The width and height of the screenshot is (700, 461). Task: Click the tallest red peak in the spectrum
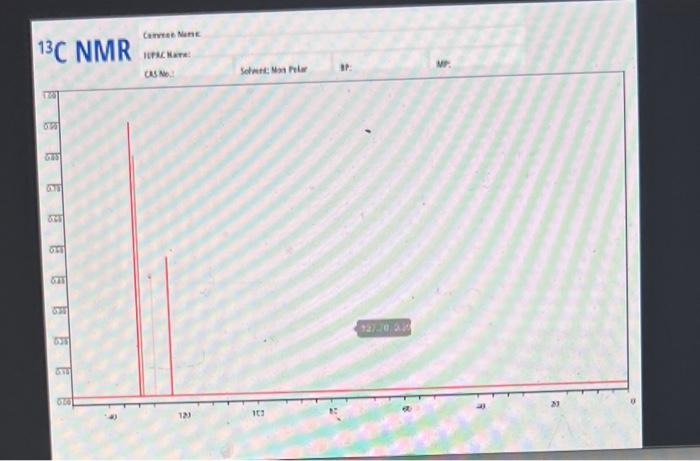pos(134,259)
